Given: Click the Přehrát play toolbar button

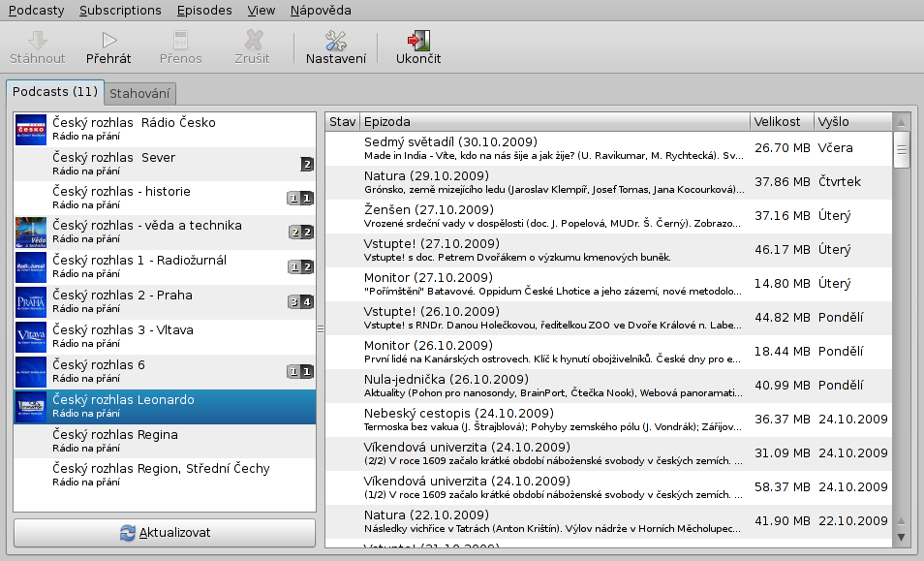Looking at the screenshot, I should pyautogui.click(x=108, y=47).
